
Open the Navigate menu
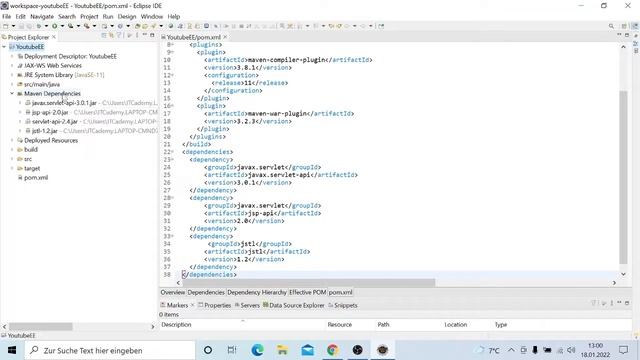pos(42,16)
